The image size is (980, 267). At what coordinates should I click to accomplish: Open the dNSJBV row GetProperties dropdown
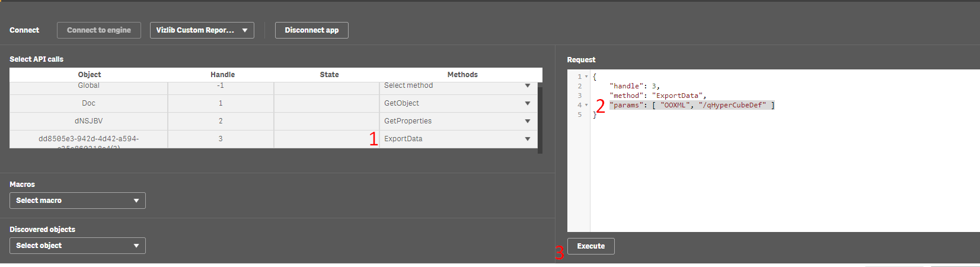458,121
